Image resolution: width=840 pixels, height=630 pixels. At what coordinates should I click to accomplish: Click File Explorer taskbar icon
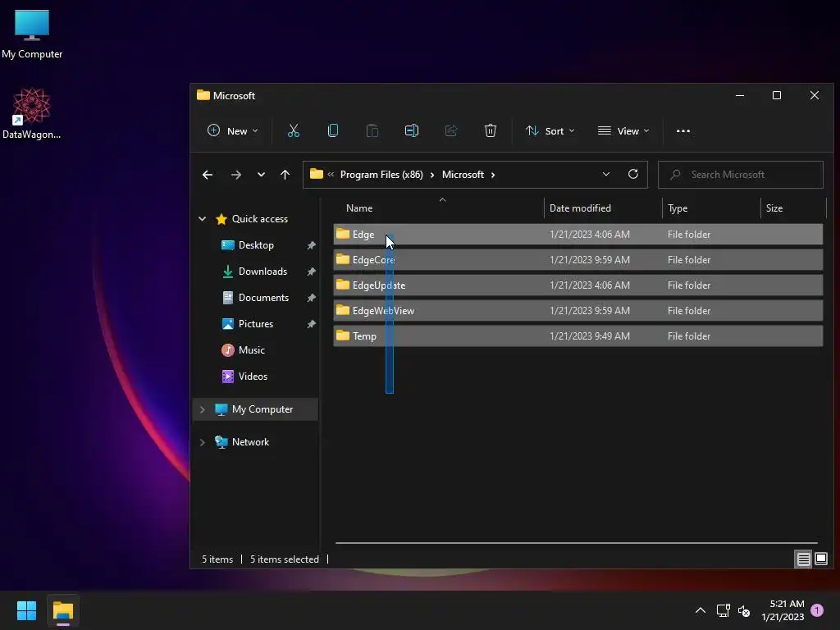tap(62, 610)
